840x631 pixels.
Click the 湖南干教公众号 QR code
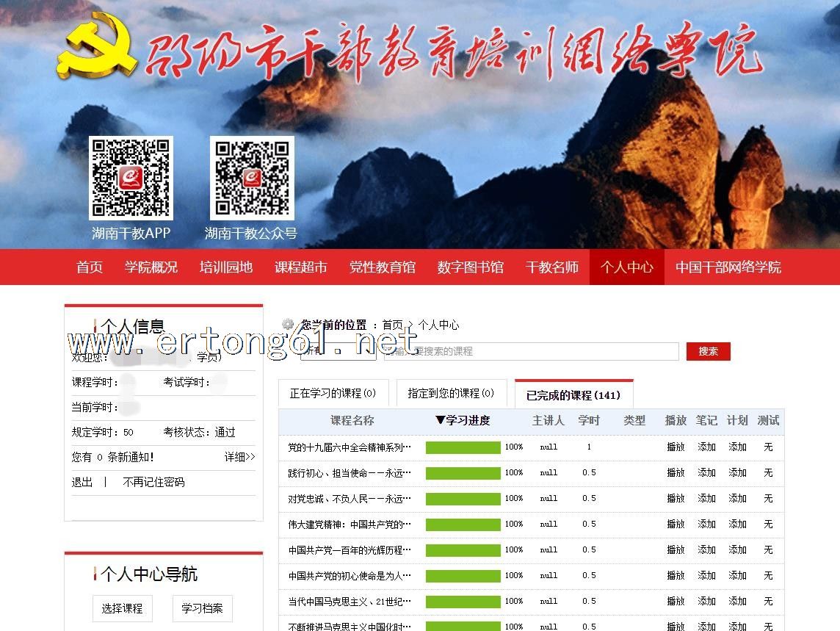pyautogui.click(x=252, y=178)
